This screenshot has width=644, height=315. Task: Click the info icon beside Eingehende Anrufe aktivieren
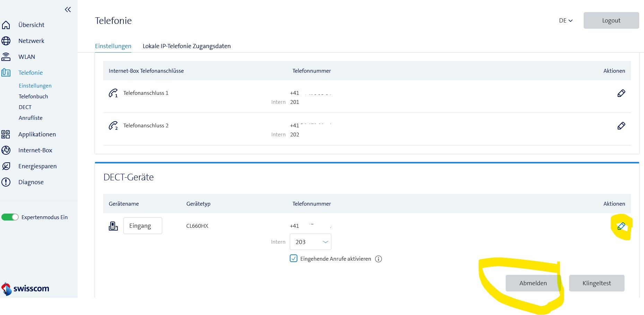click(378, 259)
